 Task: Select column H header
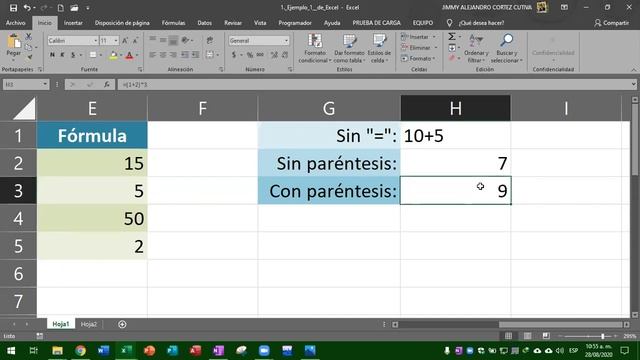(x=456, y=108)
